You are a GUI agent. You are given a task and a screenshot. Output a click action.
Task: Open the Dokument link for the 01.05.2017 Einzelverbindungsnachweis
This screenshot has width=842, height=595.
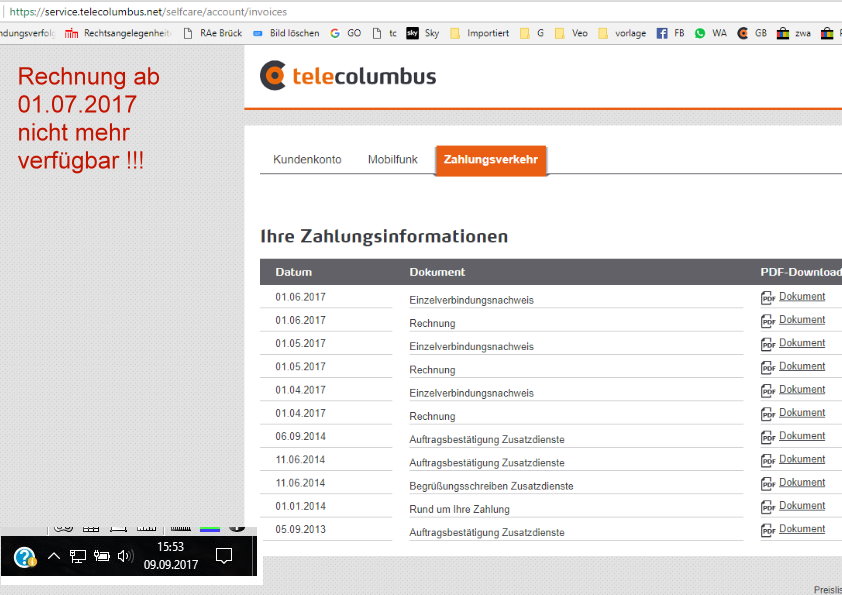click(801, 343)
